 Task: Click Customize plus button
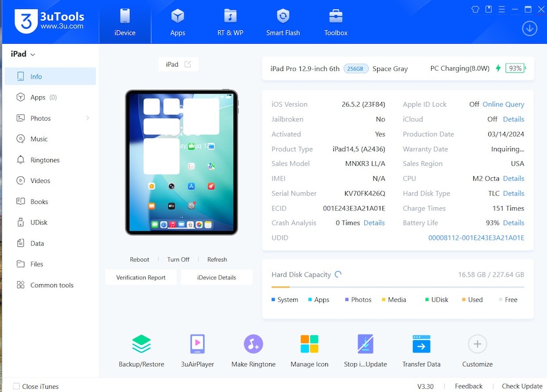click(x=477, y=344)
